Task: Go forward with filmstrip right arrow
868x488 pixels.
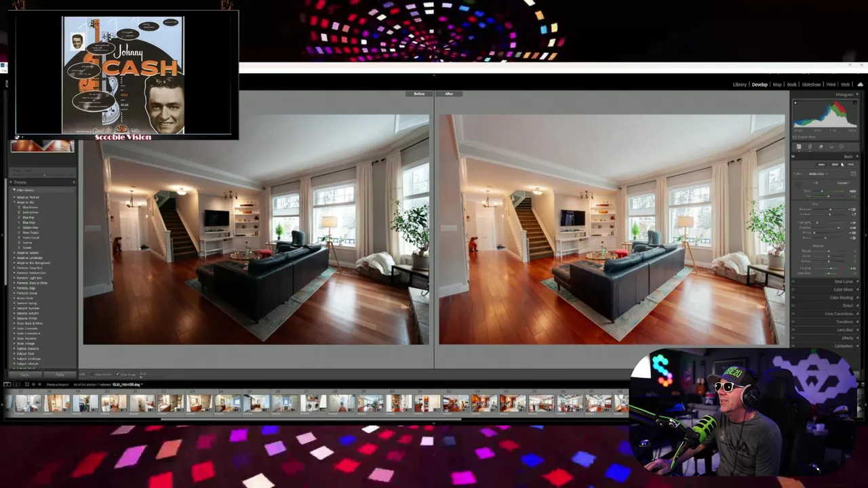Action: point(39,384)
